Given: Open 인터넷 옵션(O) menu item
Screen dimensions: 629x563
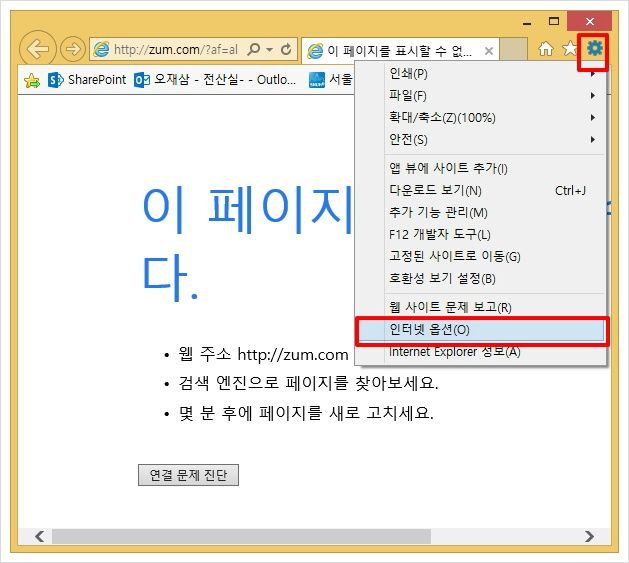Looking at the screenshot, I should click(x=480, y=330).
